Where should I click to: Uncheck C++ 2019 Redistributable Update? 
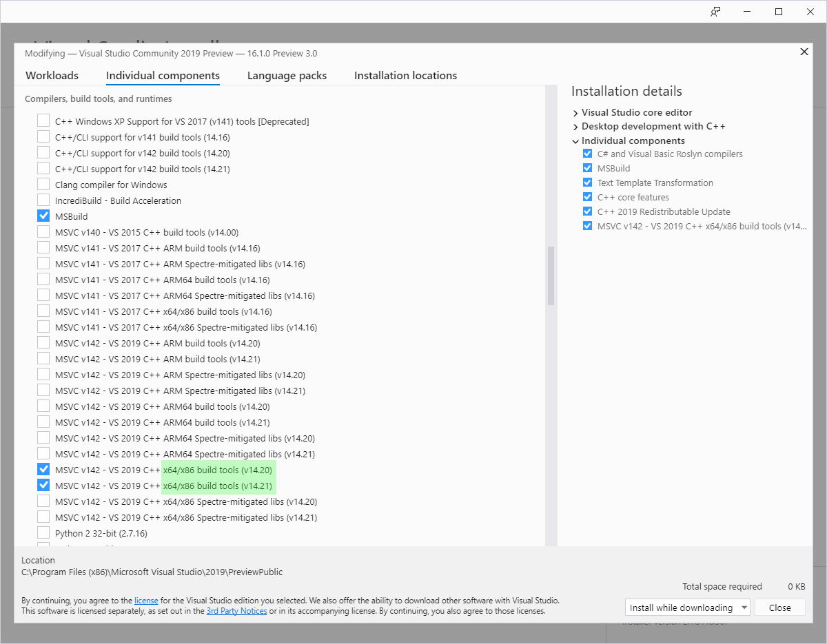point(587,211)
